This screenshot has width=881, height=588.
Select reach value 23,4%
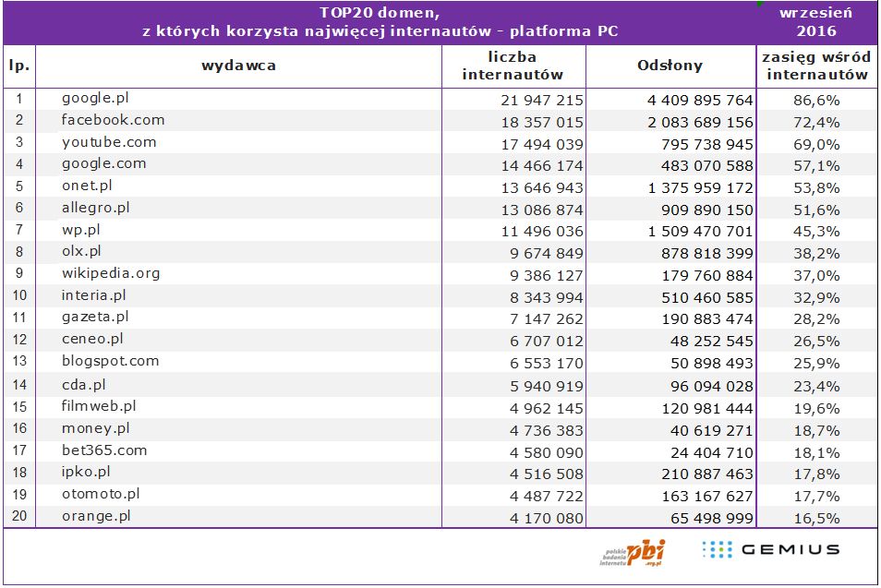(x=817, y=387)
